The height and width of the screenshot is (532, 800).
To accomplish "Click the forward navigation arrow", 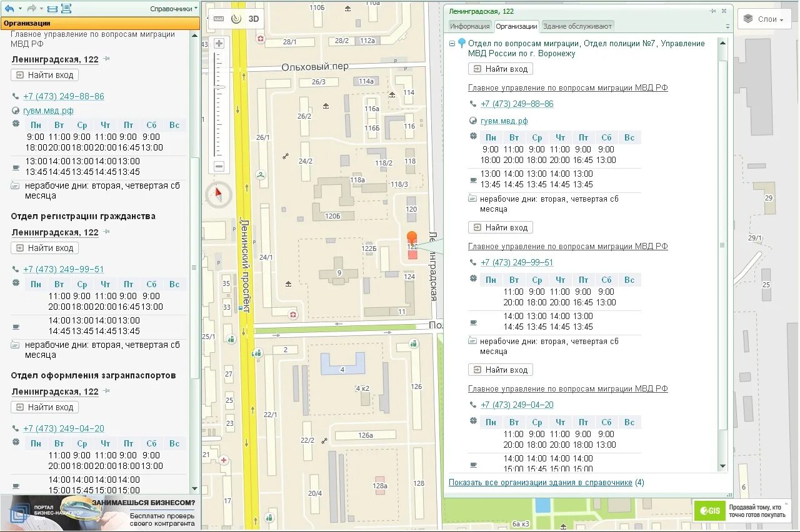I will coord(31,9).
